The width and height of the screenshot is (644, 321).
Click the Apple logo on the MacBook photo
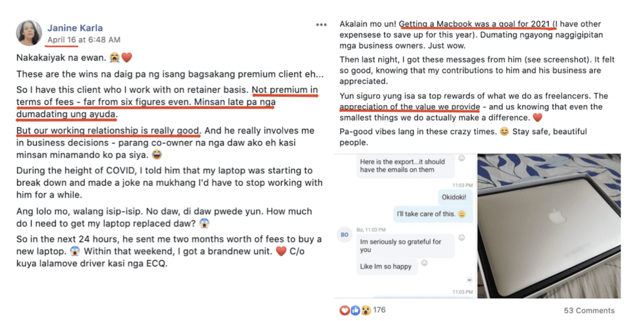[x=556, y=215]
